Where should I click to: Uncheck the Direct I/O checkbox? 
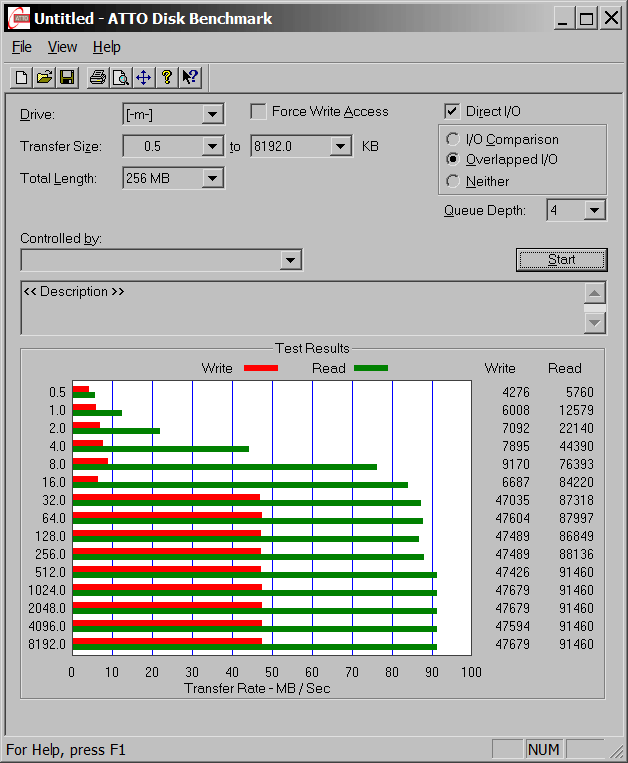click(x=452, y=112)
